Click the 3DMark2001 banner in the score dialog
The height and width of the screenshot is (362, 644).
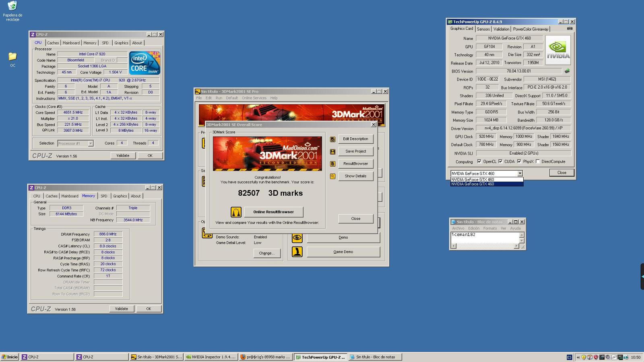(x=267, y=153)
